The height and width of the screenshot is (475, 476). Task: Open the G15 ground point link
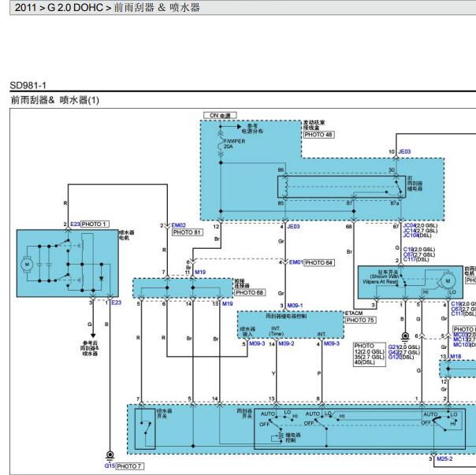[x=110, y=466]
